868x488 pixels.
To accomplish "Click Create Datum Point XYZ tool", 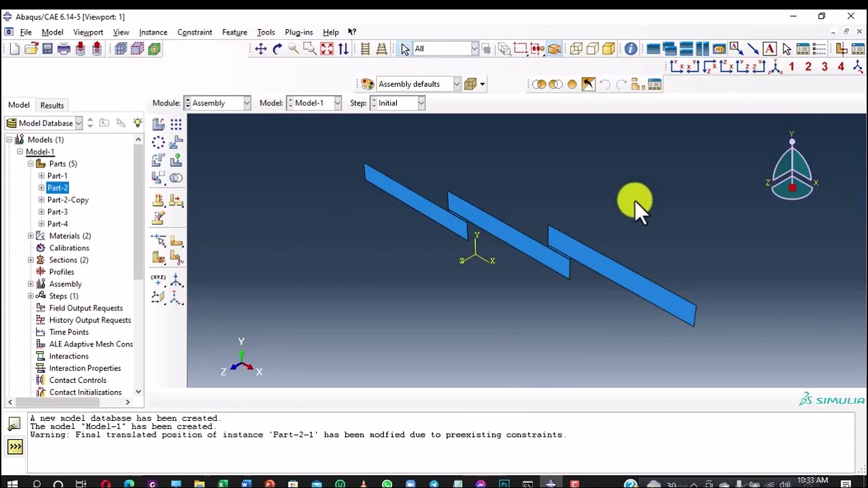I will click(x=158, y=279).
